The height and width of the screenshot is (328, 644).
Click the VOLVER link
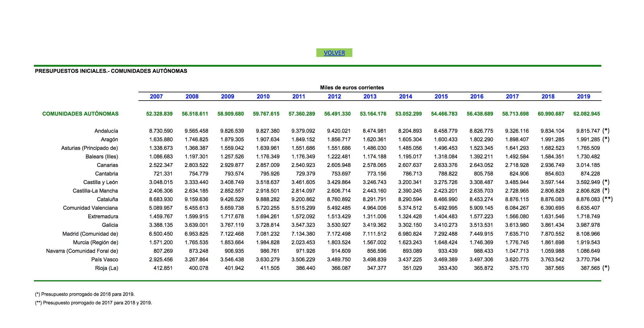(334, 53)
